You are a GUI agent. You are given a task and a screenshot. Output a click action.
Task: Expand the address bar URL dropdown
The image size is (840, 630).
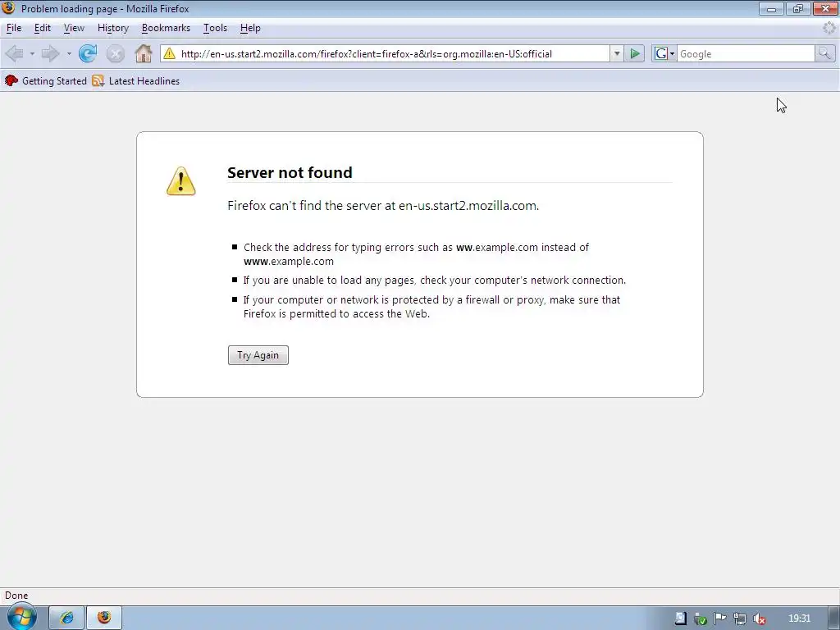pyautogui.click(x=617, y=53)
